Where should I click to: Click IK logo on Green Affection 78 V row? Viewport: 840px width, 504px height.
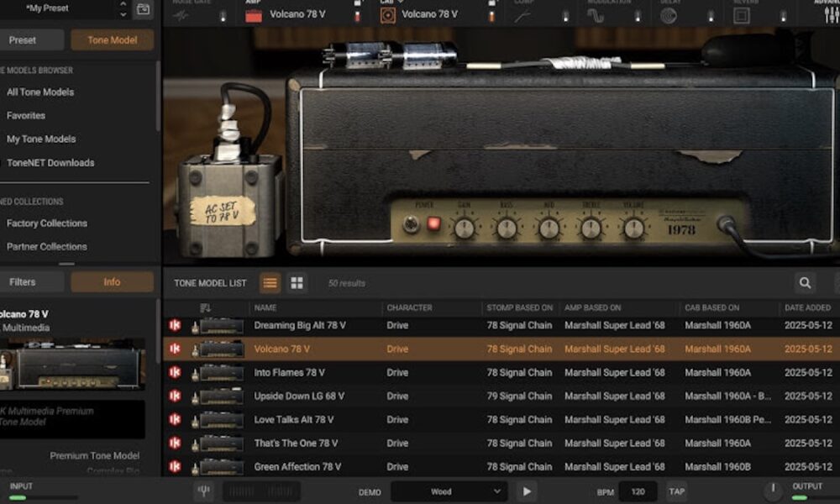(175, 466)
